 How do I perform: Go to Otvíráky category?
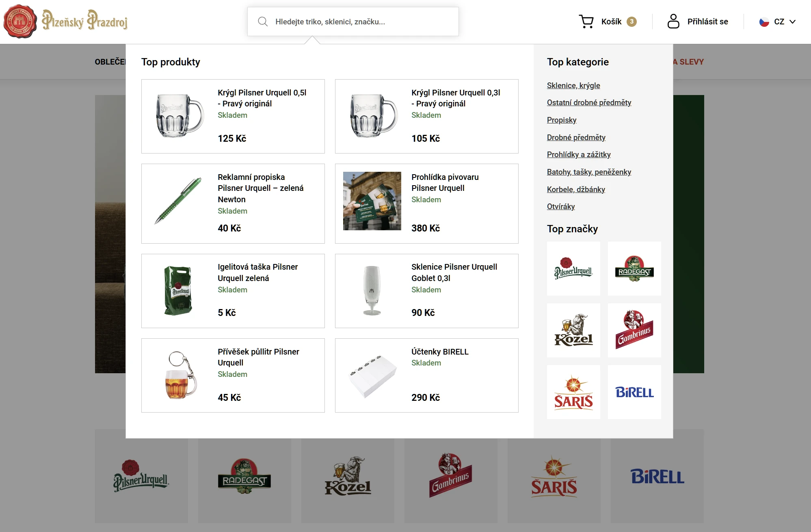coord(560,206)
